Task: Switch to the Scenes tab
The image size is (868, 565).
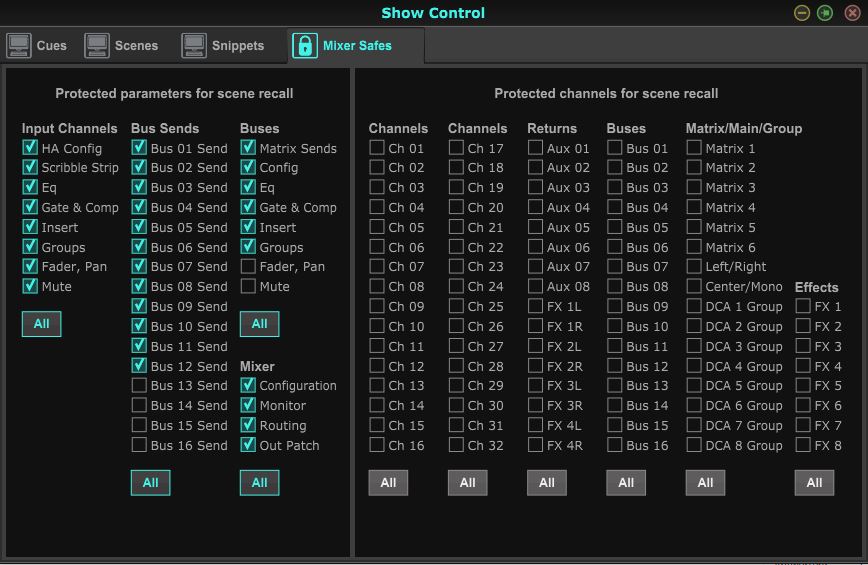Action: point(122,45)
